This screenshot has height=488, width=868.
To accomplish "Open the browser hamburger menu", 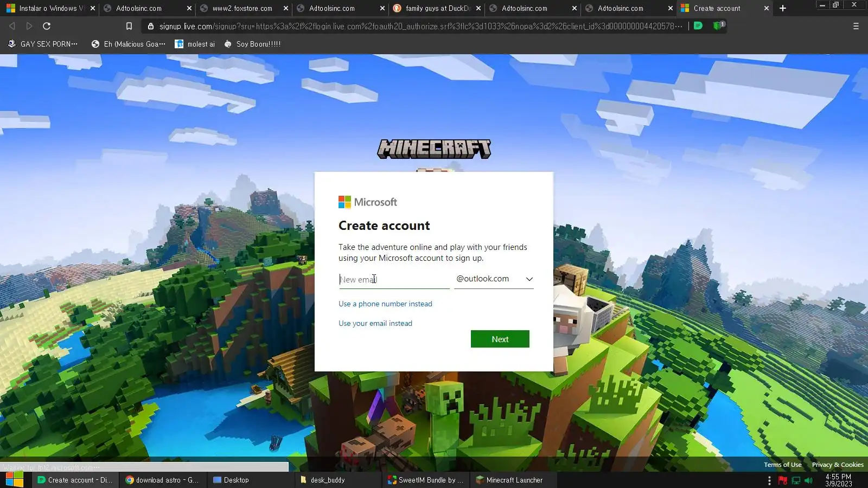I will coord(856,26).
